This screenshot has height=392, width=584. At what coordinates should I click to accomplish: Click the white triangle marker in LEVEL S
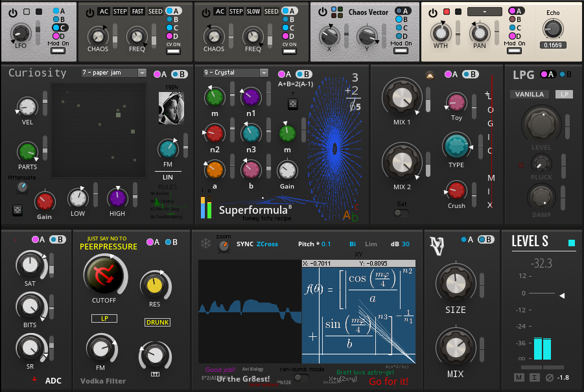click(562, 295)
